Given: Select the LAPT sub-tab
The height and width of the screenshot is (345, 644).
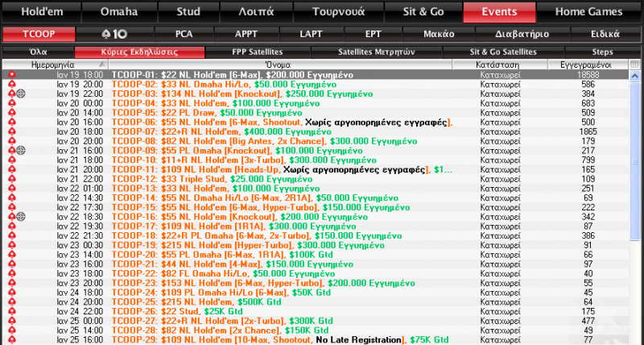Looking at the screenshot, I should [312, 34].
